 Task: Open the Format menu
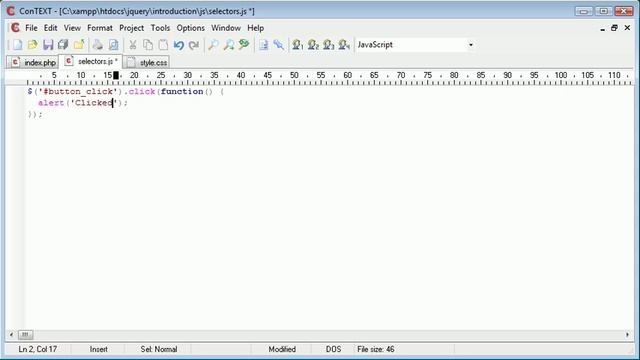pyautogui.click(x=100, y=28)
